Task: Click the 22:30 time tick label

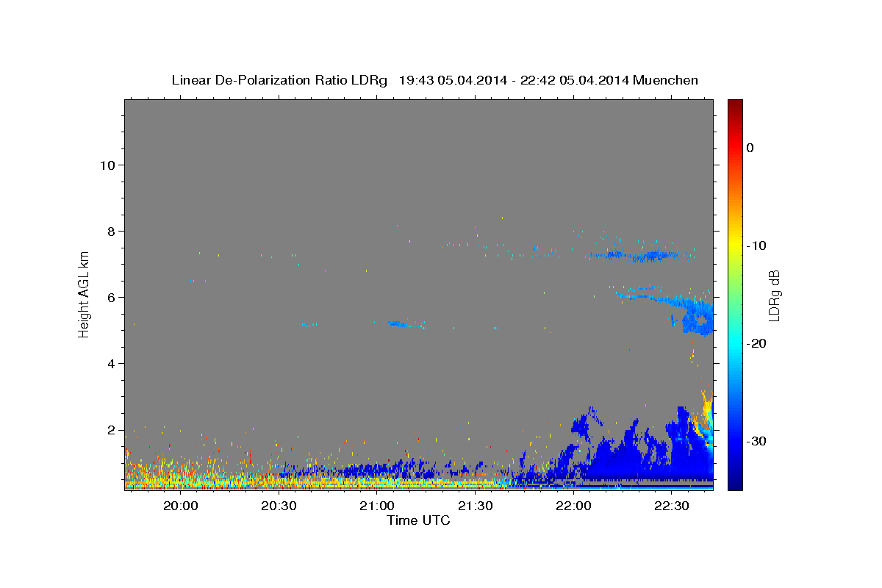Action: (672, 506)
